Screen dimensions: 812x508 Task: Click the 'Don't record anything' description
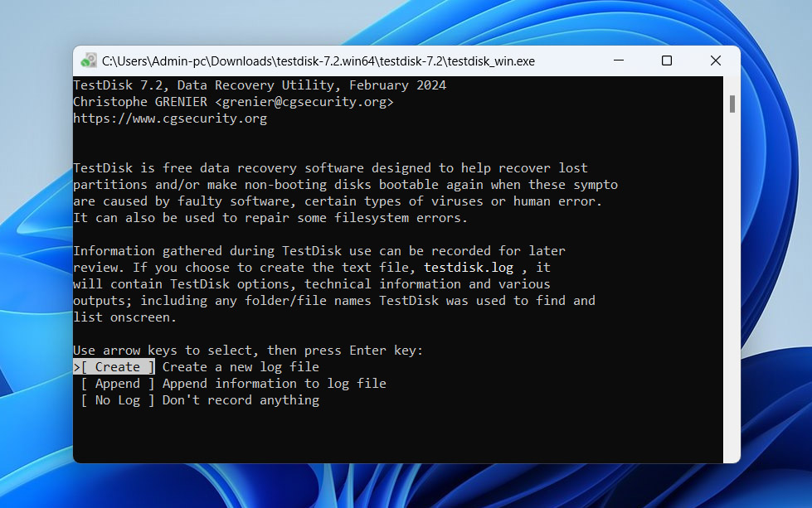(x=241, y=400)
